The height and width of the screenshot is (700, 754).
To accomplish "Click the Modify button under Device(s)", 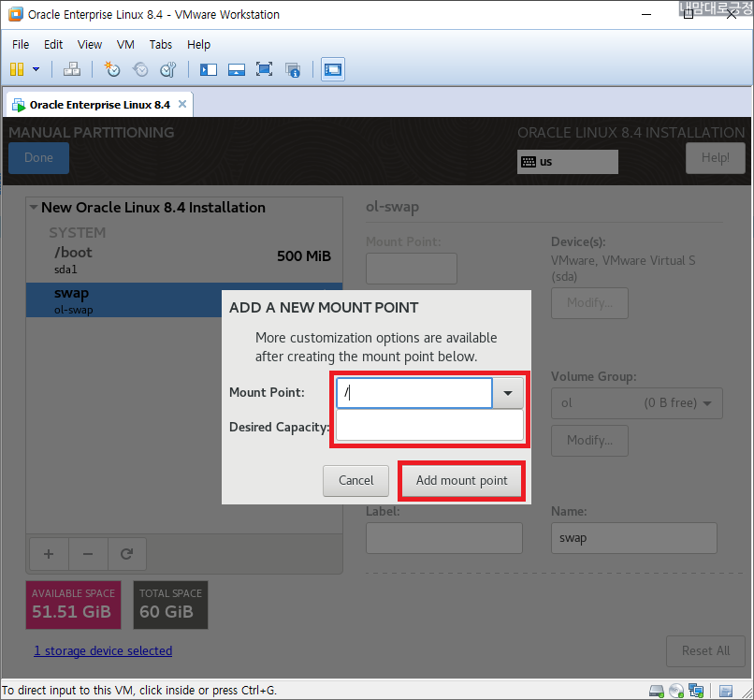I will (589, 303).
